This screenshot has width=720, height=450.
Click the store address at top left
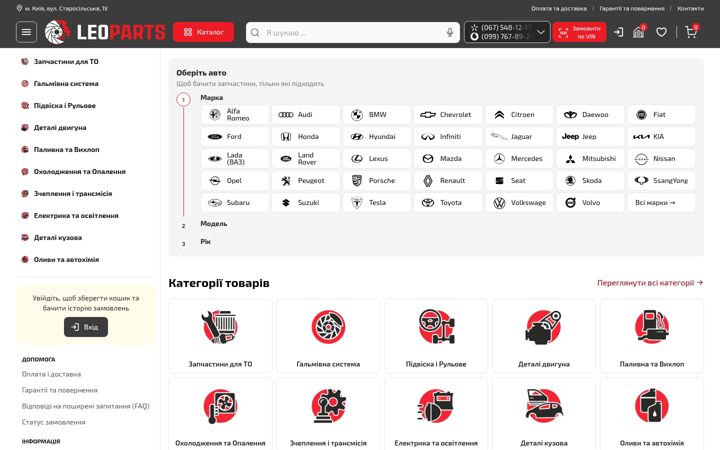pyautogui.click(x=62, y=8)
